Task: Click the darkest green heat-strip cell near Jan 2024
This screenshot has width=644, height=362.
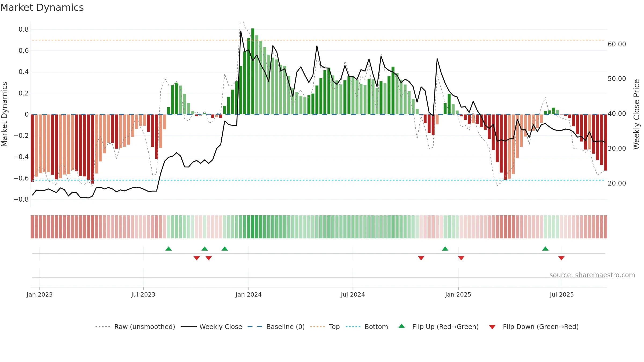Action: [x=253, y=227]
